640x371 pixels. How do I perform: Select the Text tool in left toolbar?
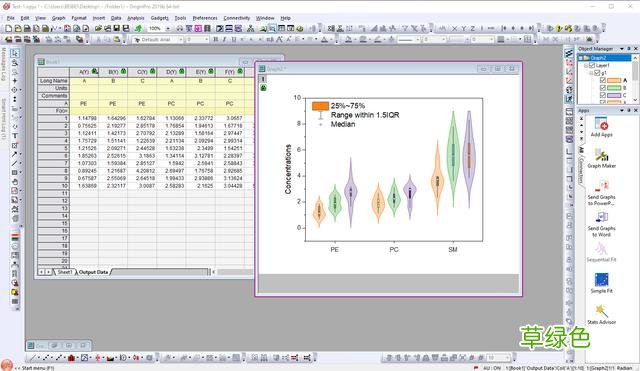[x=15, y=136]
